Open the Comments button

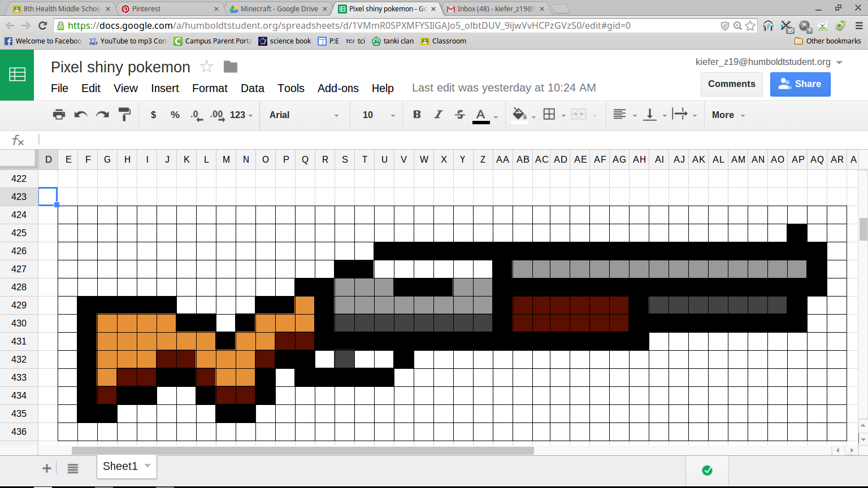(x=731, y=84)
